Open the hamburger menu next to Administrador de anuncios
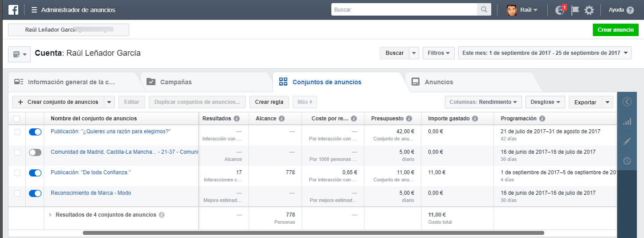The height and width of the screenshot is (238, 644). tap(34, 10)
